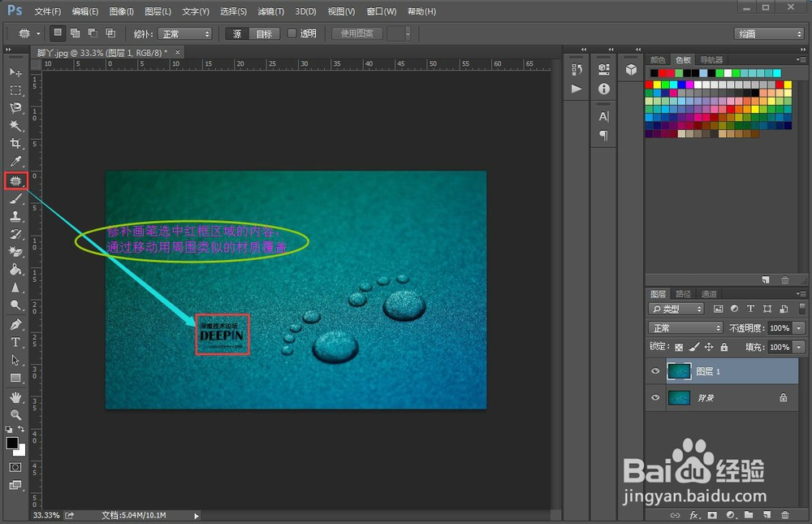Select the Magic Wand tool
This screenshot has height=524, width=812.
[15, 125]
